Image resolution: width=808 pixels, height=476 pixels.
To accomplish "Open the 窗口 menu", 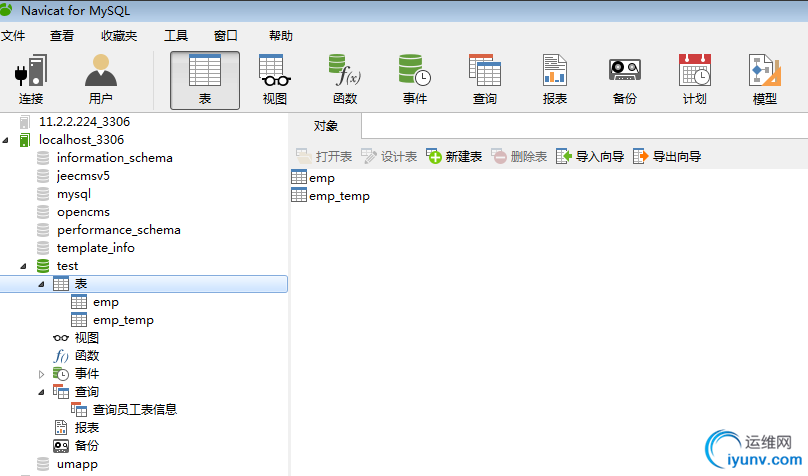I will pyautogui.click(x=226, y=36).
